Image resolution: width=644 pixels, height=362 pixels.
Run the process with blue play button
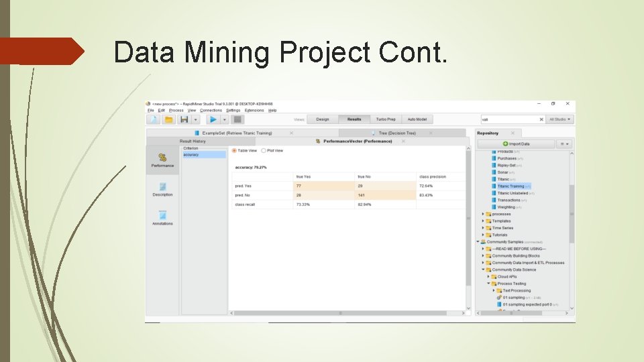[x=213, y=119]
